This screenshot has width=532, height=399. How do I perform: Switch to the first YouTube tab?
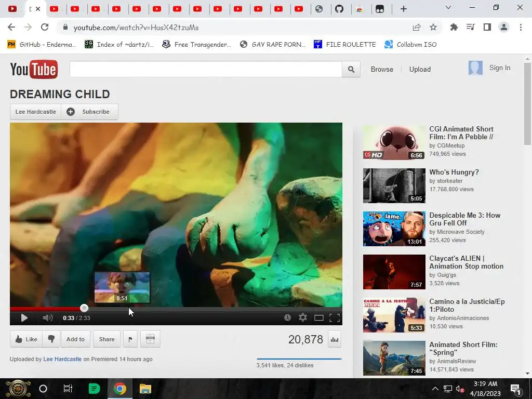tap(12, 9)
